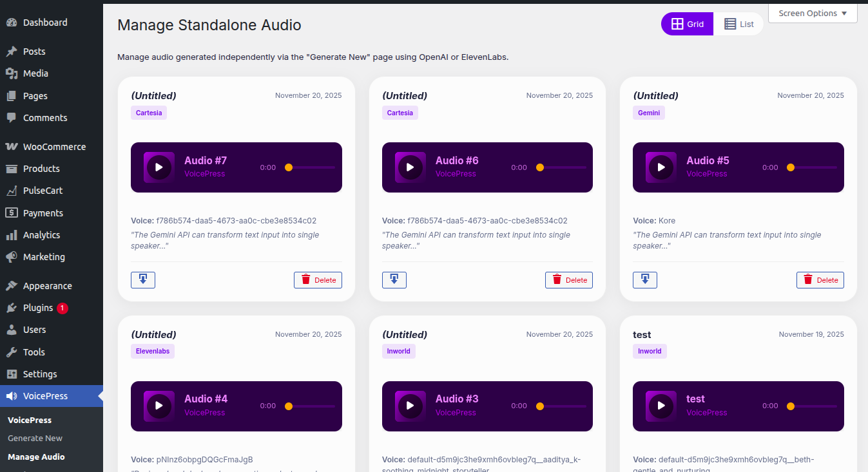The width and height of the screenshot is (868, 472).
Task: Switch to Grid view
Action: tap(688, 24)
